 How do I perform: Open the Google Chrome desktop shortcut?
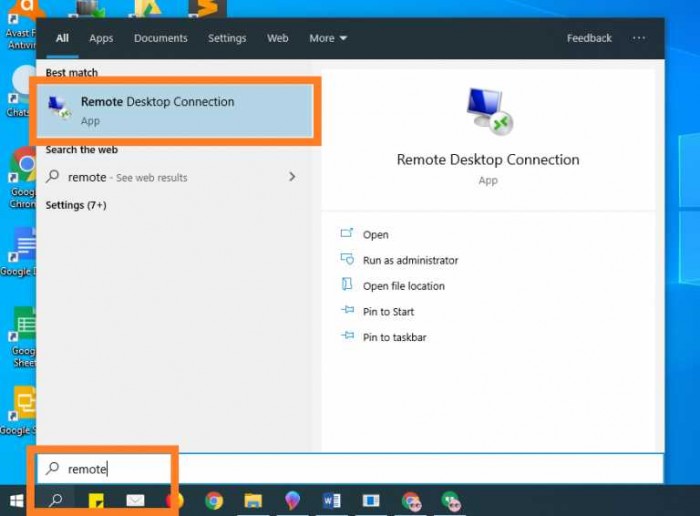pos(22,178)
